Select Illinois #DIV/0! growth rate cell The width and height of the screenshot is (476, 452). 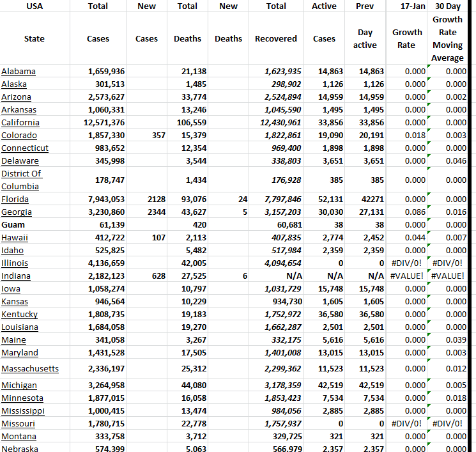406,263
